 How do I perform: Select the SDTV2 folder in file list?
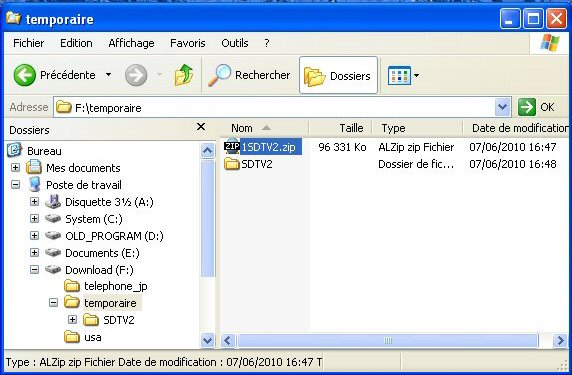click(256, 164)
